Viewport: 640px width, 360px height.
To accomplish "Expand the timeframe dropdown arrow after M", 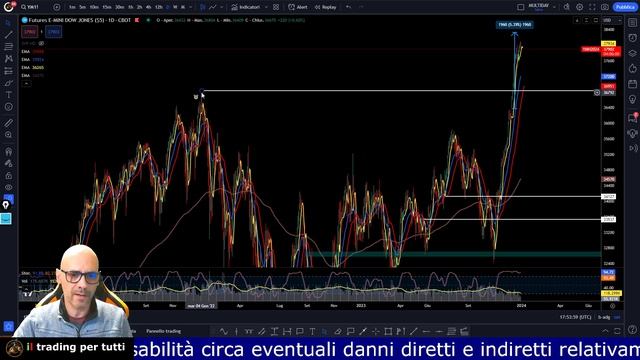I will click(x=190, y=7).
